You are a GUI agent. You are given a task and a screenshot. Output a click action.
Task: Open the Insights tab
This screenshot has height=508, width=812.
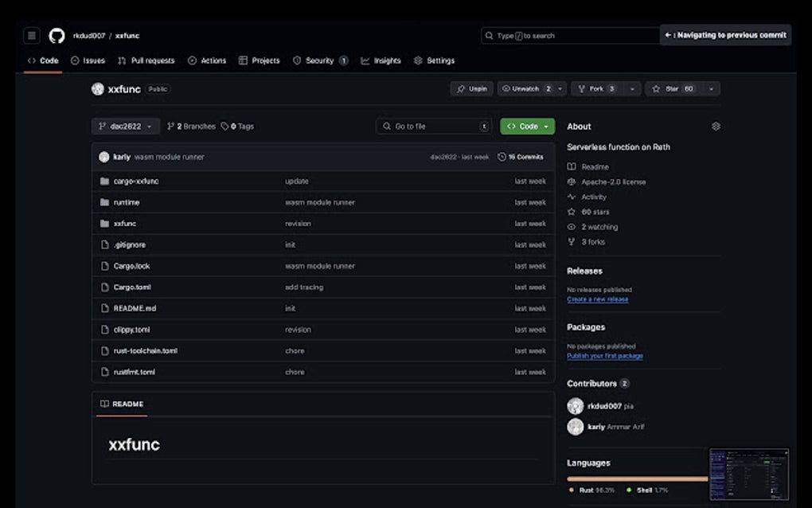387,61
